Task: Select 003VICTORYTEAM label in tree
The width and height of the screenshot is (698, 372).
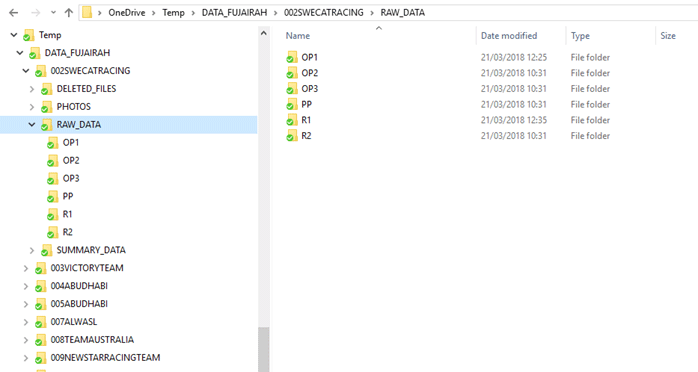Action: (x=87, y=268)
